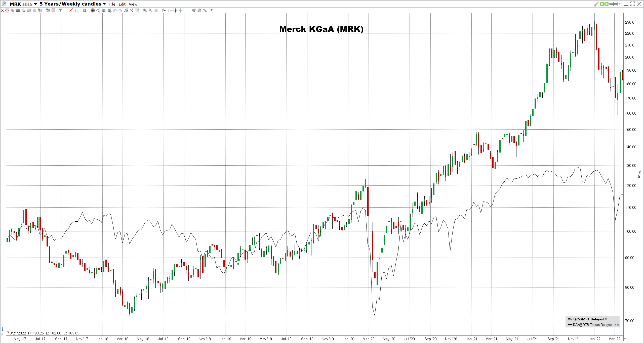644x343 pixels.
Task: Click the Merck KGaA (MRK) chart title
Action: coord(321,29)
